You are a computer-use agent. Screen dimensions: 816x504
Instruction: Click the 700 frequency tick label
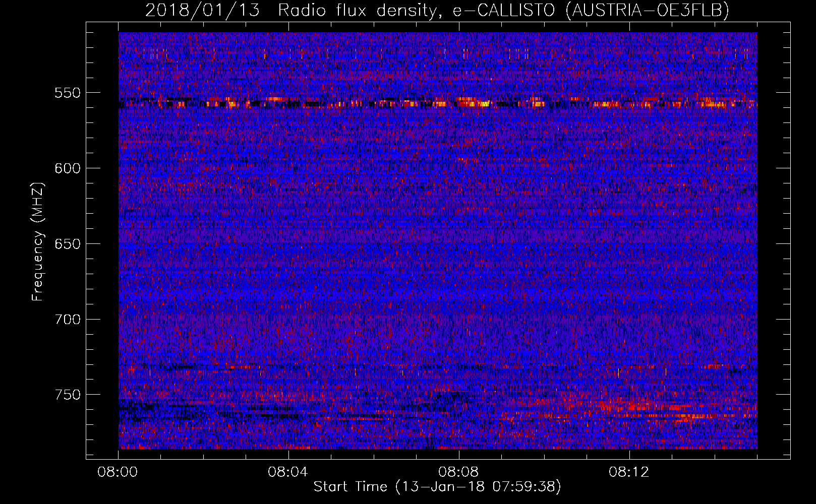(68, 319)
